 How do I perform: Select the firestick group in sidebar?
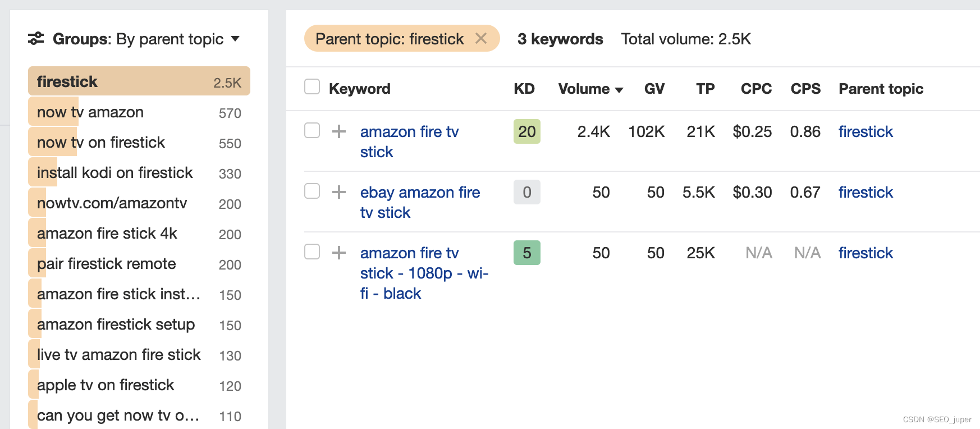point(139,82)
